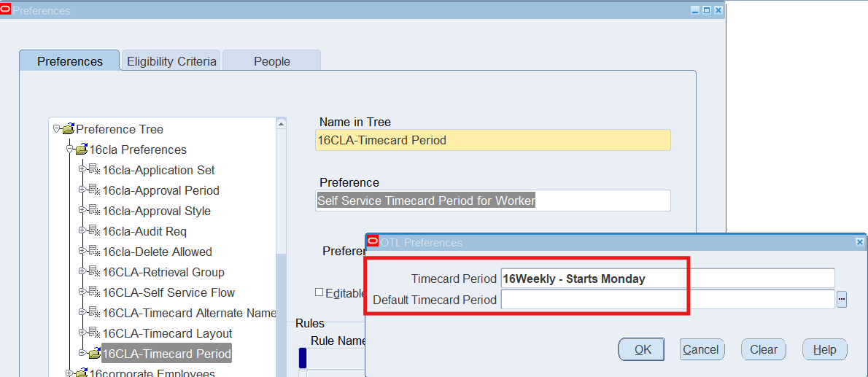This screenshot has height=377, width=868.
Task: Click the 16cla-Application Set node icon
Action: tap(94, 170)
